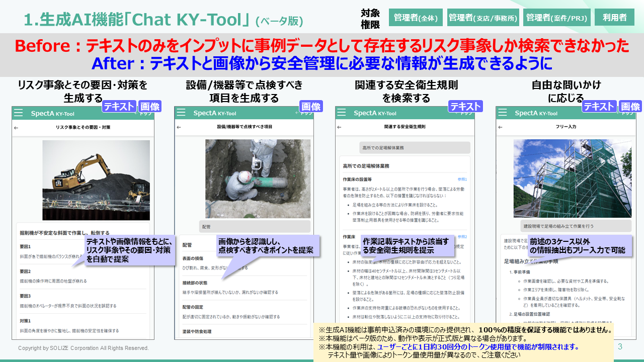Image resolution: width=644 pixels, height=362 pixels.
Task: Select the 利用者 permission badge
Action: click(614, 18)
